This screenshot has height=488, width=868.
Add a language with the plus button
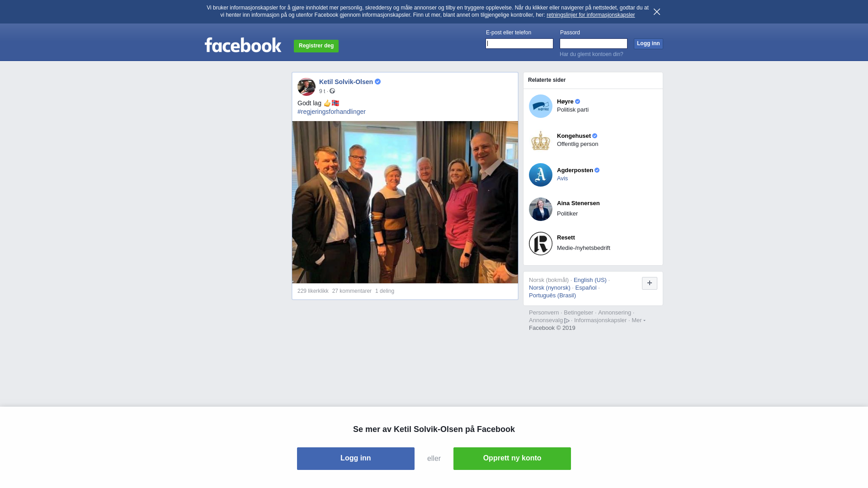click(x=650, y=283)
